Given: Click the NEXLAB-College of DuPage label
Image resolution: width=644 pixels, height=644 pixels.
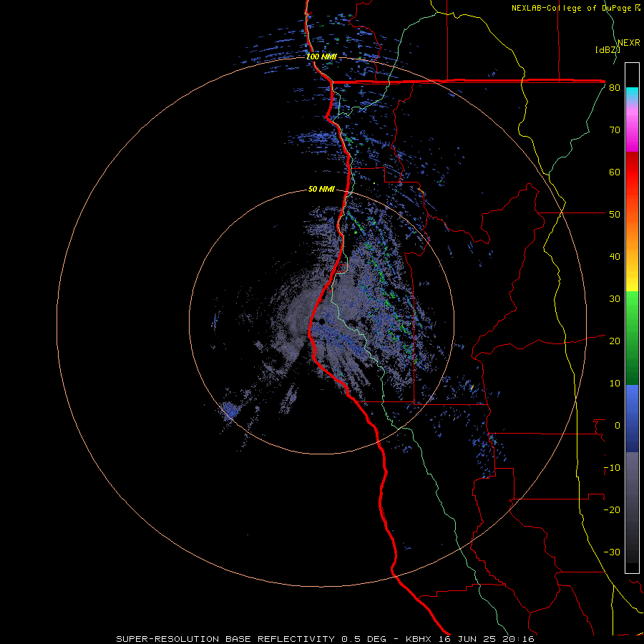Looking at the screenshot, I should pyautogui.click(x=575, y=8).
